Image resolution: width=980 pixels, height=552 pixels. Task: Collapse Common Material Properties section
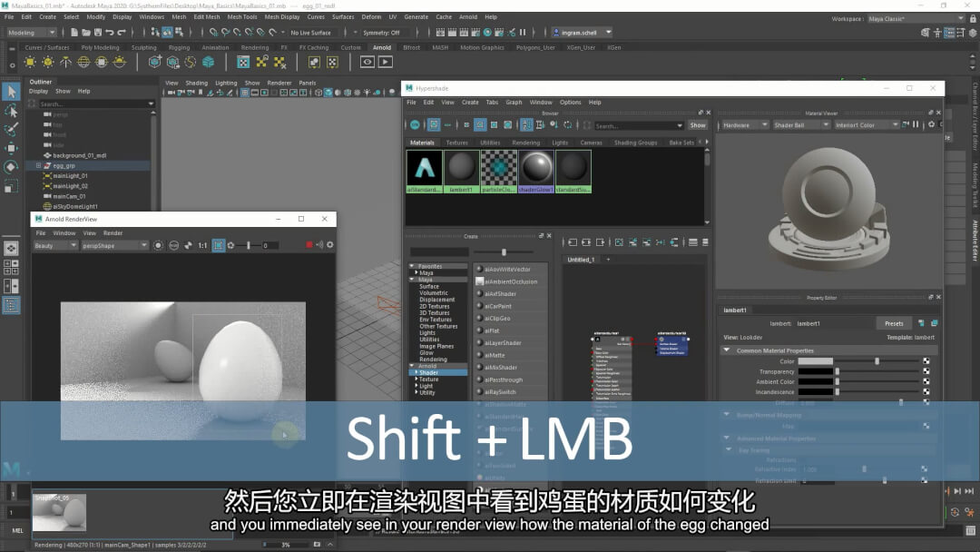coord(726,350)
